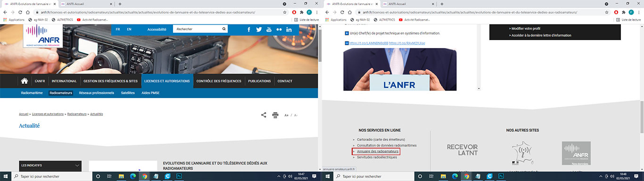
Task: Select Radioamateurs submenu item
Action: (x=61, y=93)
